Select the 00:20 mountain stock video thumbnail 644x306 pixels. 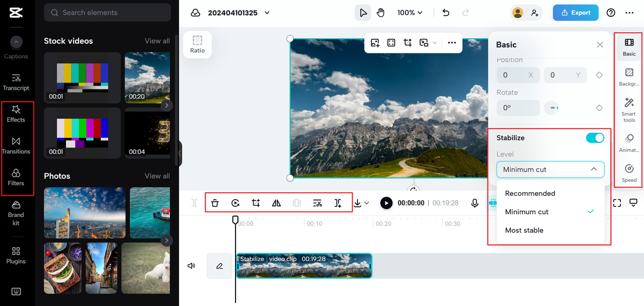[x=147, y=78]
